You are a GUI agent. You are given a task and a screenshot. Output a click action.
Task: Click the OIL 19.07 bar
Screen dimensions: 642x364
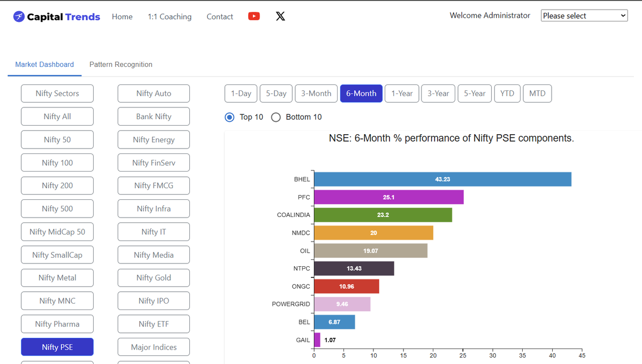click(x=371, y=251)
